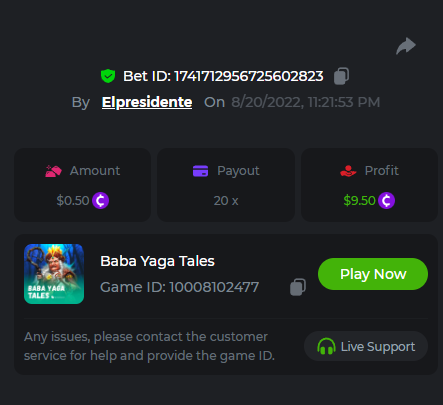The image size is (443, 405).
Task: Click the currency coin beside $0.50
Action: (x=100, y=201)
